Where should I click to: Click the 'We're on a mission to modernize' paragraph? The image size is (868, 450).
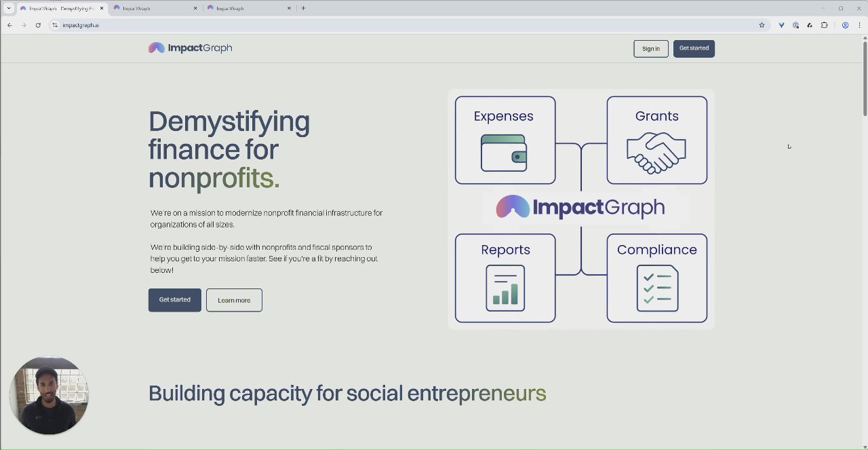point(267,219)
